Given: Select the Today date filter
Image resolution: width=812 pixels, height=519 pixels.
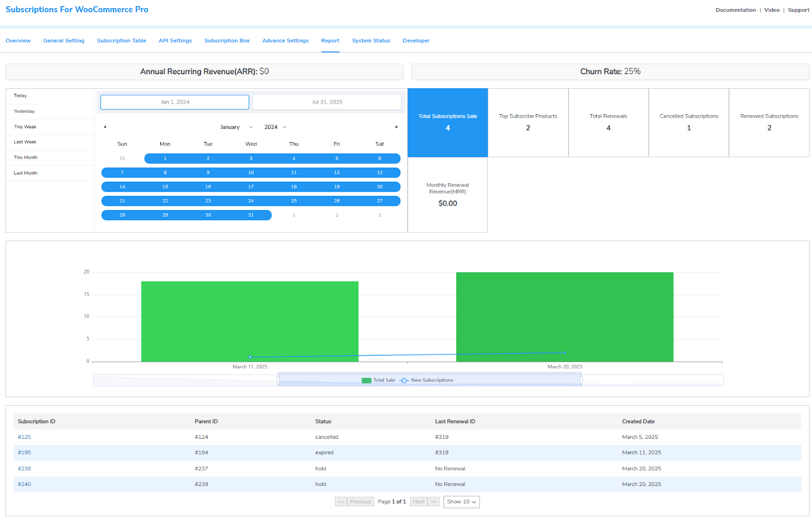Looking at the screenshot, I should click(x=20, y=95).
